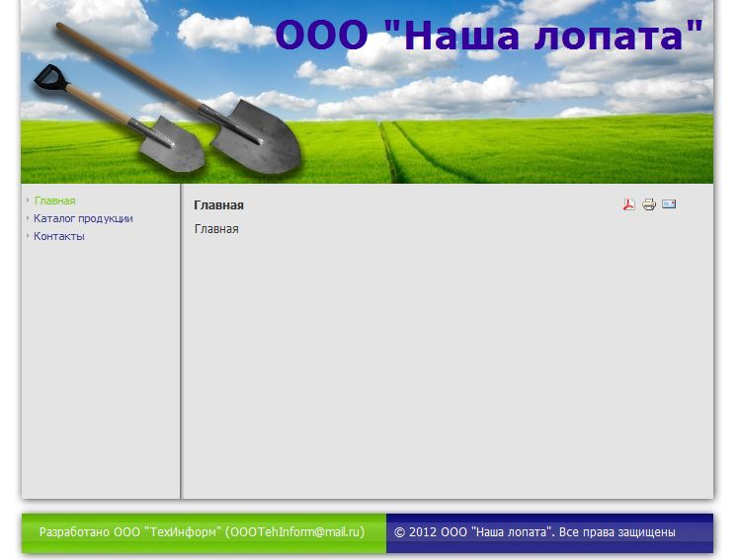
Task: Click the ООО "Наша лопата" site title
Action: click(489, 36)
